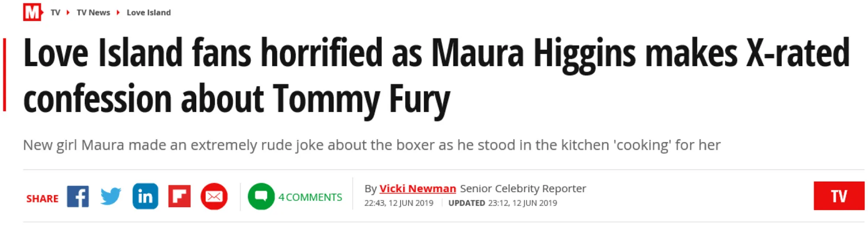Image resolution: width=868 pixels, height=226 pixels.
Task: Share the article on Flipboard
Action: tap(179, 197)
